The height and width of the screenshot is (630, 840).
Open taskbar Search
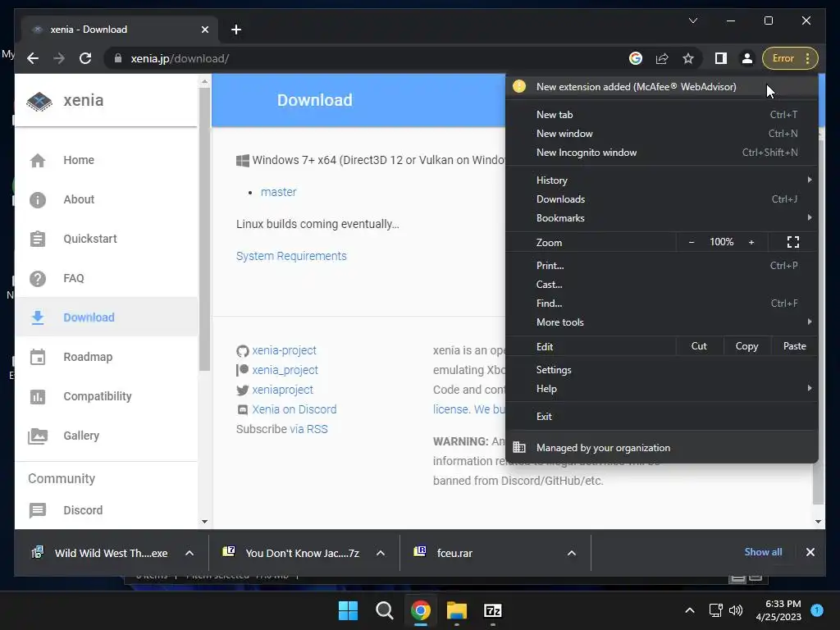[384, 610]
